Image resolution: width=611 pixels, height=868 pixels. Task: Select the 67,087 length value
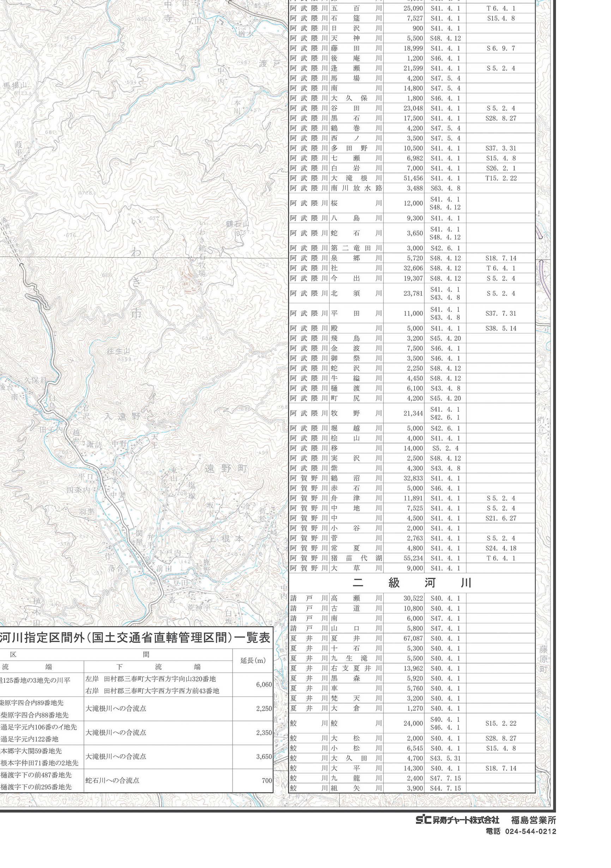pos(412,638)
